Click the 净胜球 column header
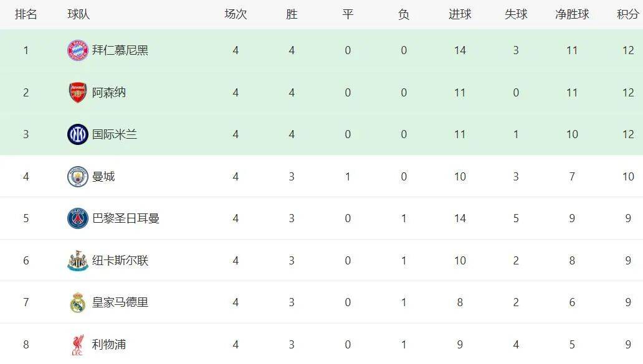The image size is (643, 364). tap(572, 14)
